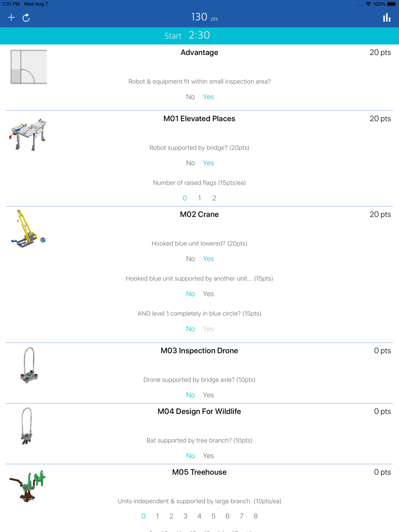Viewport: 399px width, 532px height.
Task: Select No for small inspection area
Action: tap(190, 97)
